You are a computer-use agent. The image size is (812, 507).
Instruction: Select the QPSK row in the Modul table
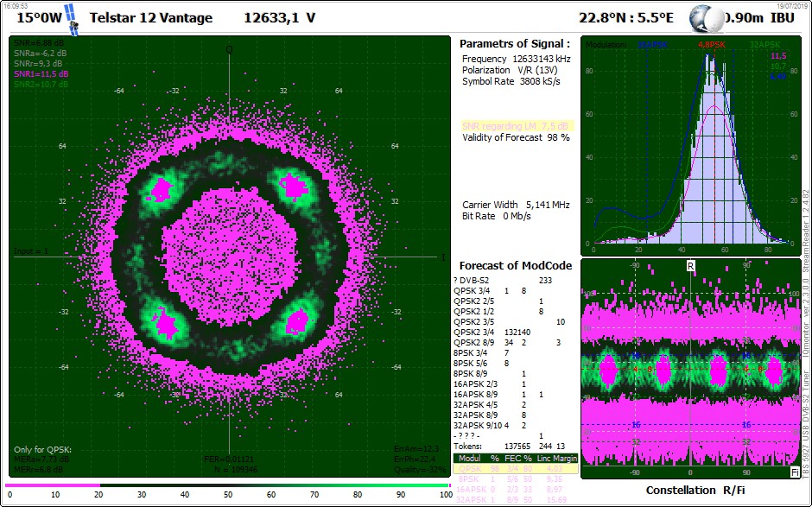[x=515, y=469]
